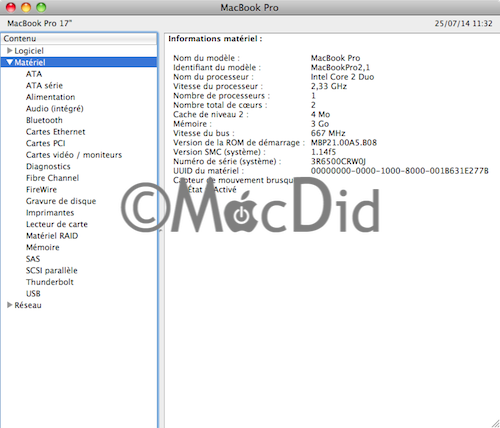Click the green zoom window button
The width and height of the screenshot is (500, 428).
(41, 7)
